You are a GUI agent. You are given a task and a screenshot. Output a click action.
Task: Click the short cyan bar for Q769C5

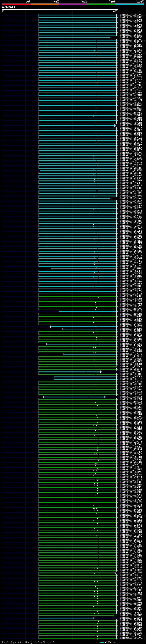(x=70, y=372)
